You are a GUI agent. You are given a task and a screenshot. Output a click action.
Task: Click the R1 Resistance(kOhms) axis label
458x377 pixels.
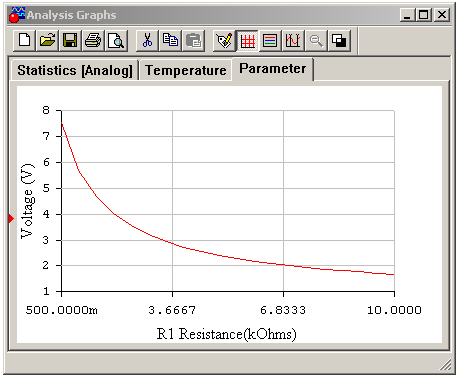[x=227, y=334]
